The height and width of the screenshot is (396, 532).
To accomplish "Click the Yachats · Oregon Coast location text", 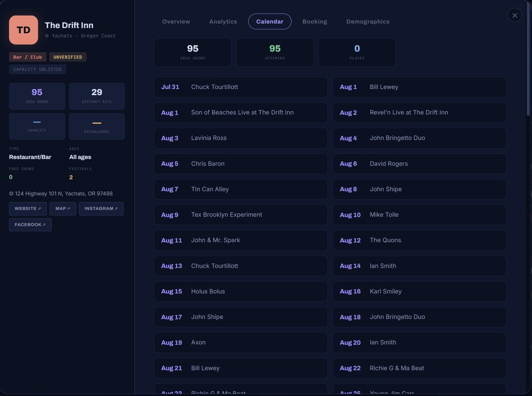I will coord(80,36).
